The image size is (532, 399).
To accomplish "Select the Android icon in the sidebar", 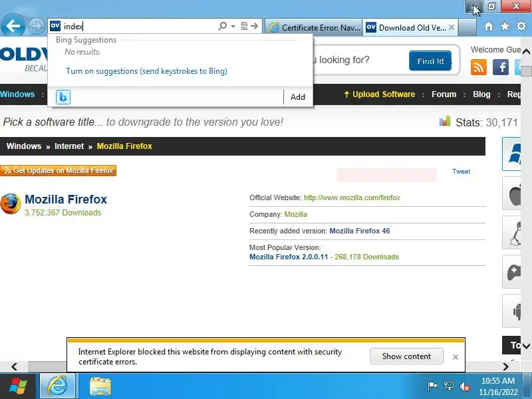I will [511, 311].
